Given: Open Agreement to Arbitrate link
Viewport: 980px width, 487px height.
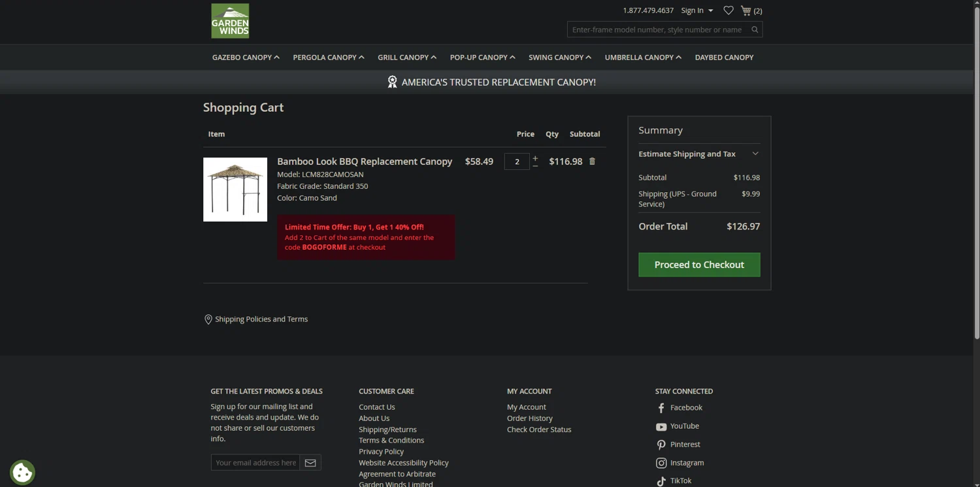Looking at the screenshot, I should pos(397,474).
